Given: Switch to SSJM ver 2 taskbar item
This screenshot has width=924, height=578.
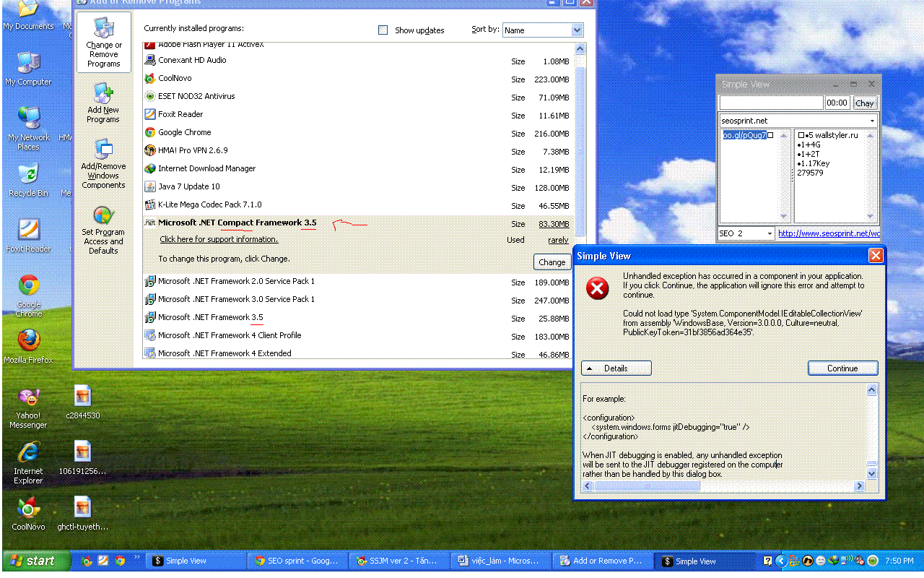Looking at the screenshot, I should coord(398,561).
